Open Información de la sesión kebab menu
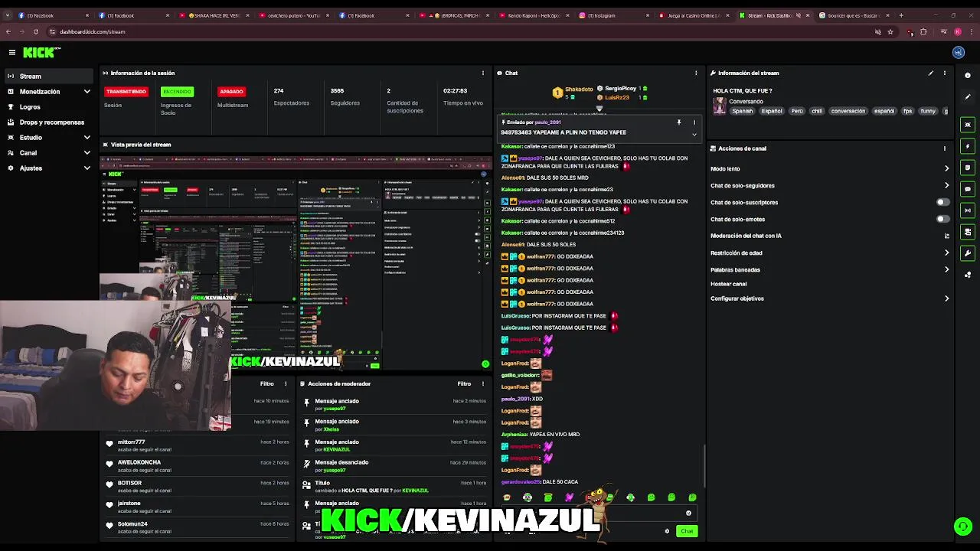This screenshot has height=551, width=980. [483, 73]
